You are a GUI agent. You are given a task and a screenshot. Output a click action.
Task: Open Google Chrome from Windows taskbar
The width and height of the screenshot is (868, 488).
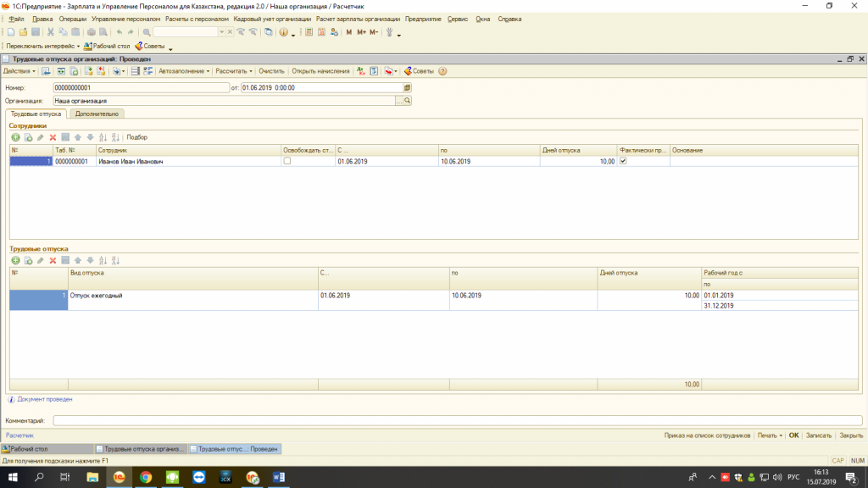(146, 477)
